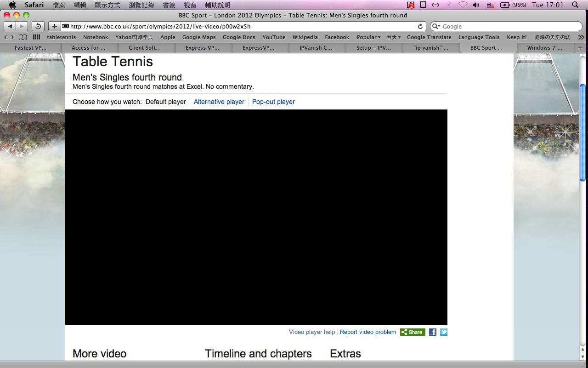
Task: Show all bookmarks with the book icon
Action: 23,37
